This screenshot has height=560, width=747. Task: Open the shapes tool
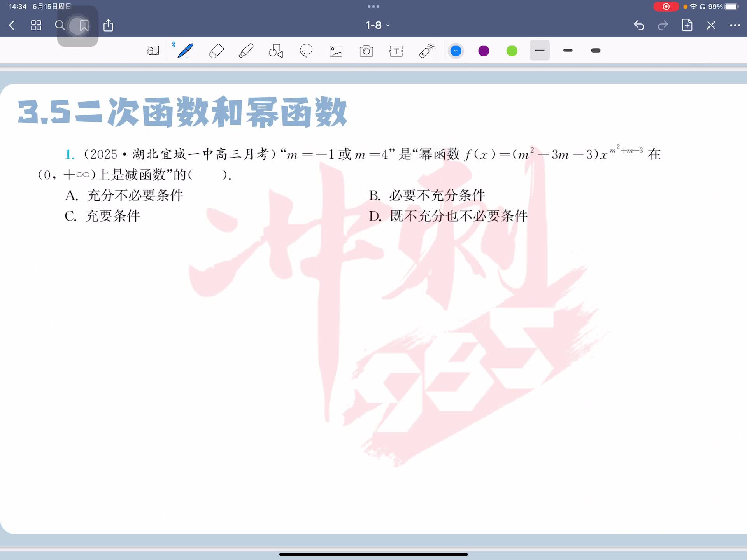tap(276, 51)
